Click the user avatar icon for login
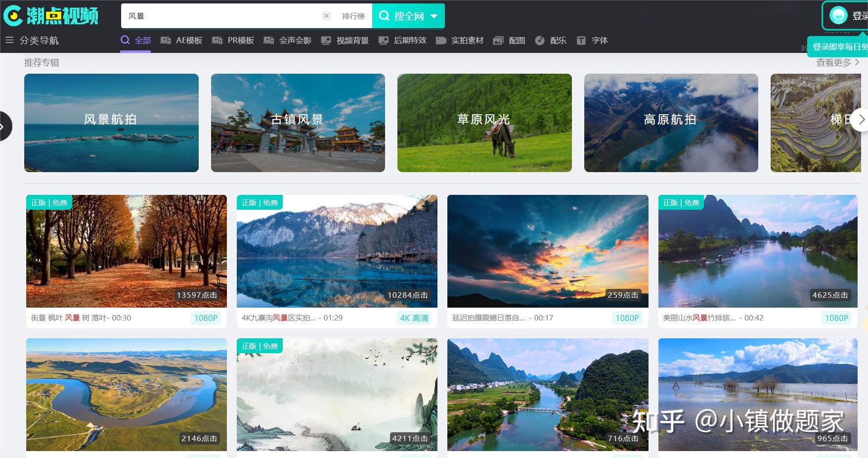868x458 pixels. tap(838, 15)
